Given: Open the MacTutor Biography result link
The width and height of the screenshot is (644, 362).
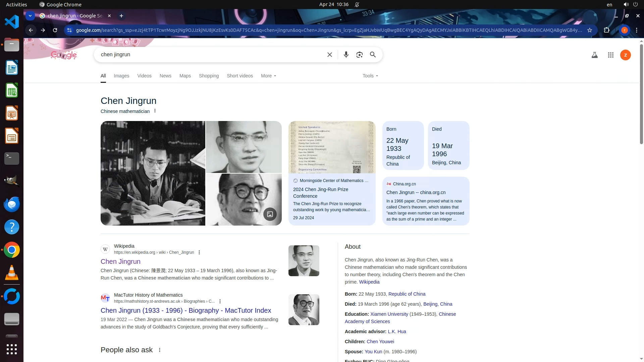Looking at the screenshot, I should [186, 310].
